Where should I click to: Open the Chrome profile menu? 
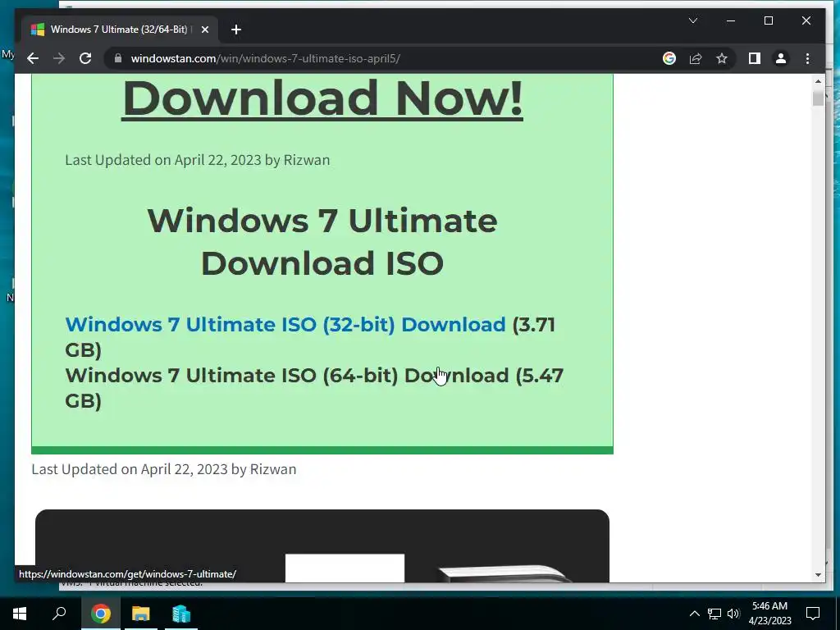(781, 58)
